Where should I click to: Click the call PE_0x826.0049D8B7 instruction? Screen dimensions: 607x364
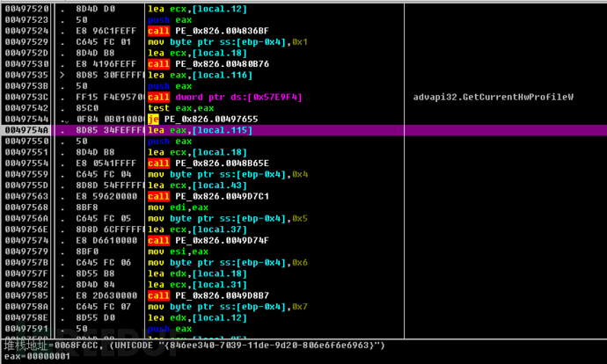(208, 295)
